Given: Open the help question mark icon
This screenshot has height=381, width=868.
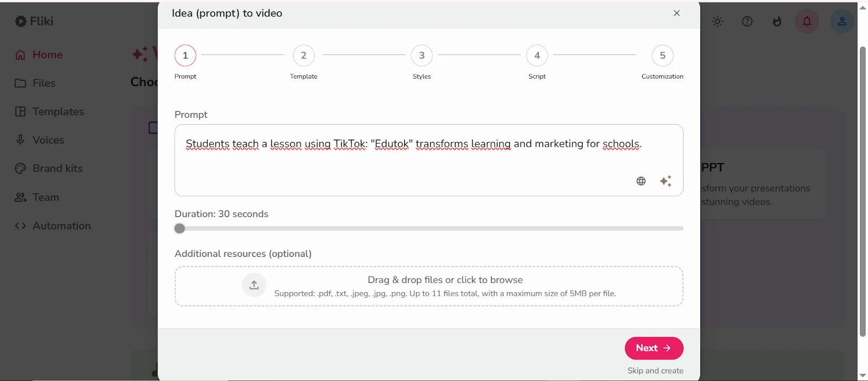Looking at the screenshot, I should 747,22.
